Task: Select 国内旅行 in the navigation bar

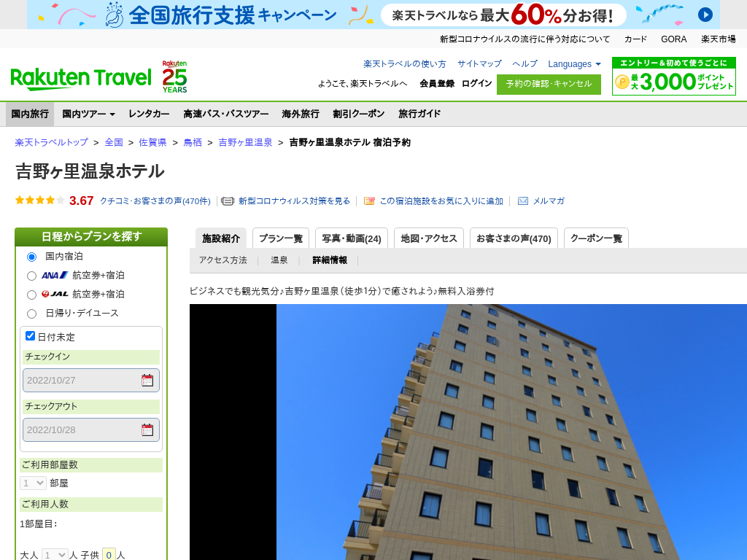Action: (30, 114)
